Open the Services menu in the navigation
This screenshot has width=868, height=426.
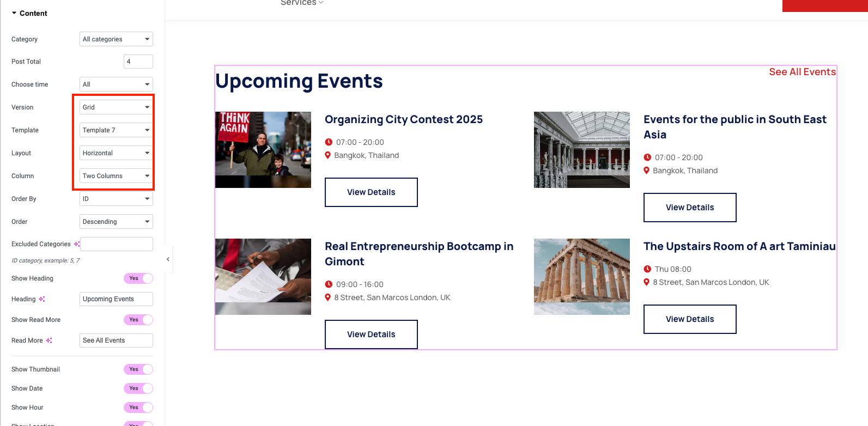tap(302, 3)
